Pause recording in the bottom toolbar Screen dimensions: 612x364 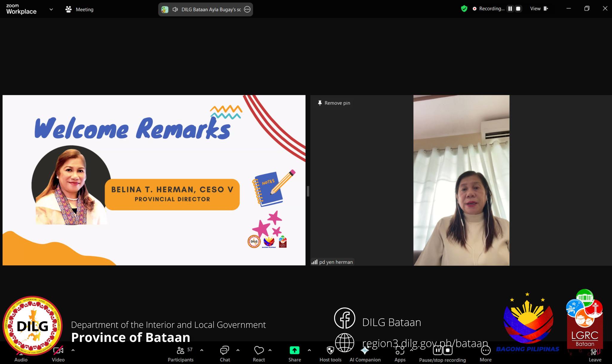437,350
